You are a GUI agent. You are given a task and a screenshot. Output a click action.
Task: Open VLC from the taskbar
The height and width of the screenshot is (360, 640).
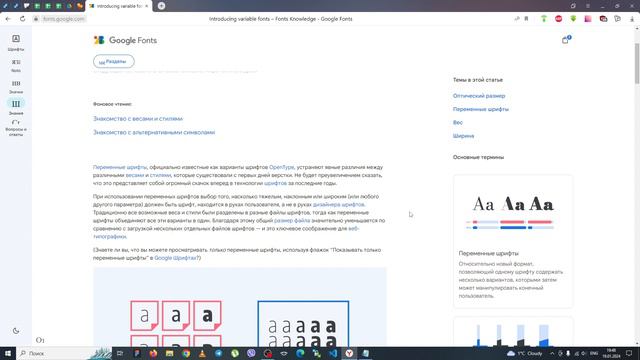click(202, 353)
